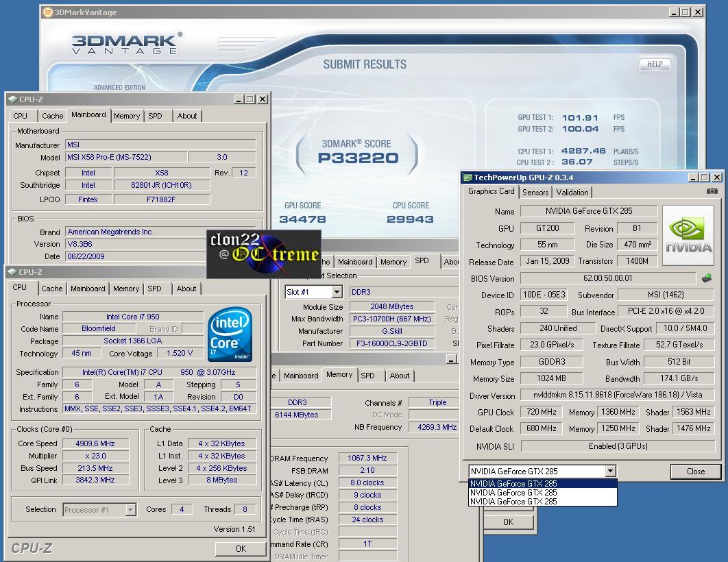The image size is (728, 562).
Task: Click the Intel Core i7 logo in CPU-Z
Action: coord(230,334)
